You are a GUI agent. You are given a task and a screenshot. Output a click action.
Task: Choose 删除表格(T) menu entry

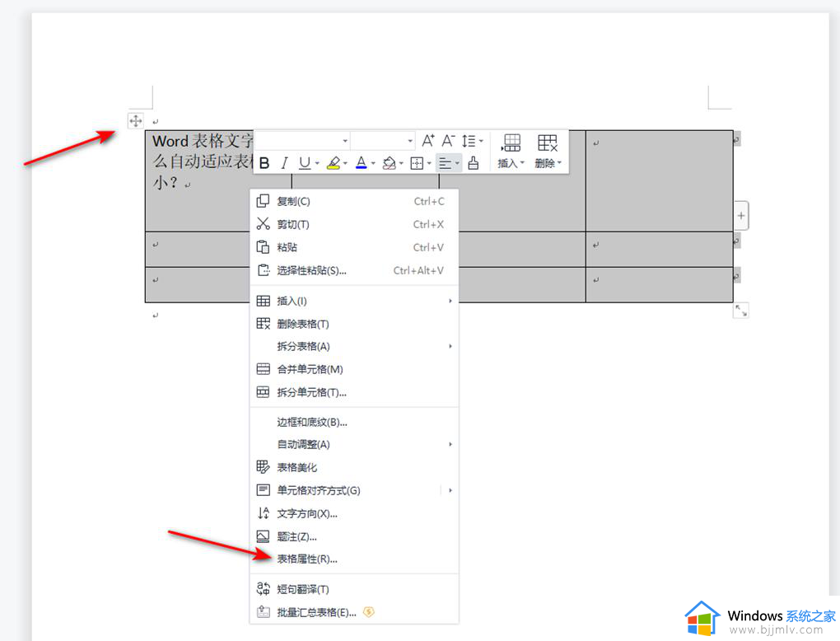(354, 325)
